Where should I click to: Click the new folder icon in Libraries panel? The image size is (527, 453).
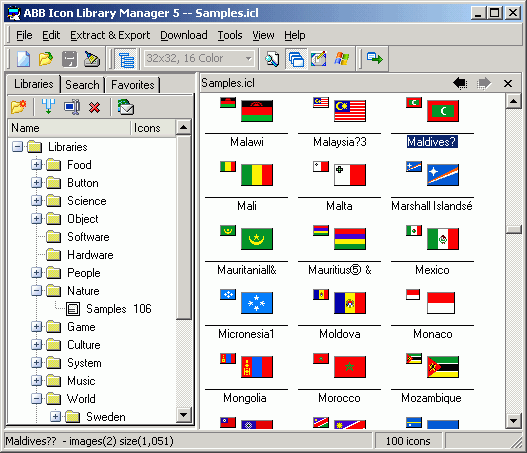click(18, 107)
